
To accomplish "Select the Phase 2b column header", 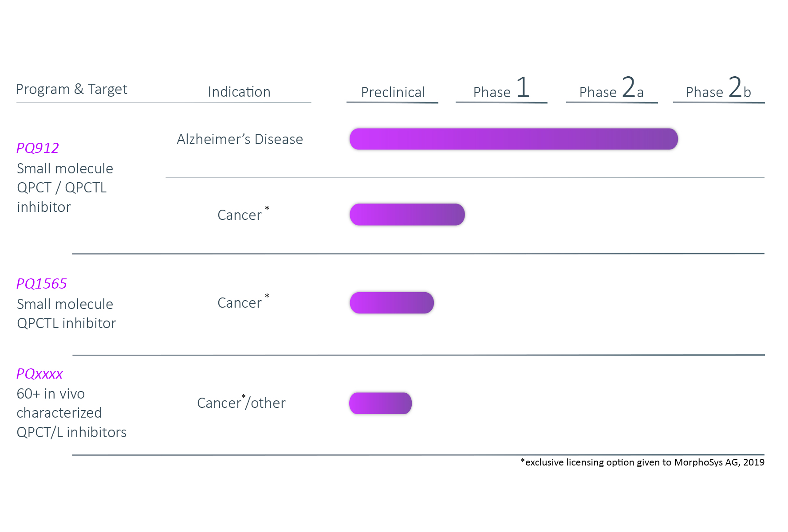I will (718, 88).
